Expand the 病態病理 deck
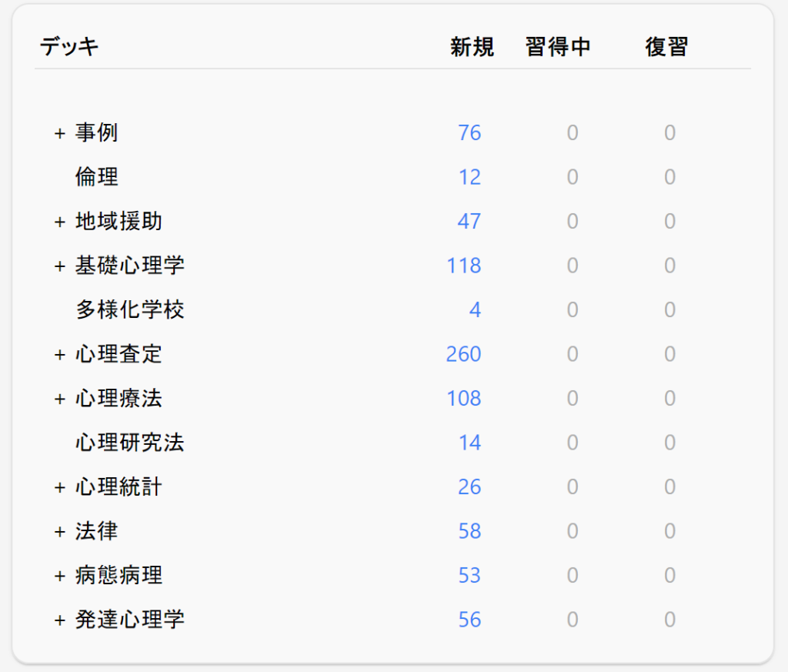 pos(59,577)
